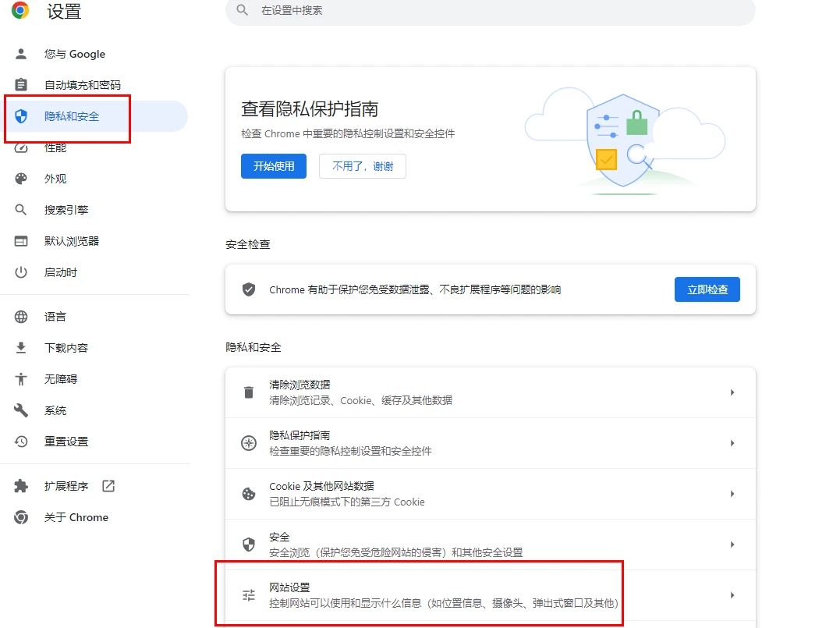Click the shield icon in the 安全 row
The image size is (840, 628).
249,545
